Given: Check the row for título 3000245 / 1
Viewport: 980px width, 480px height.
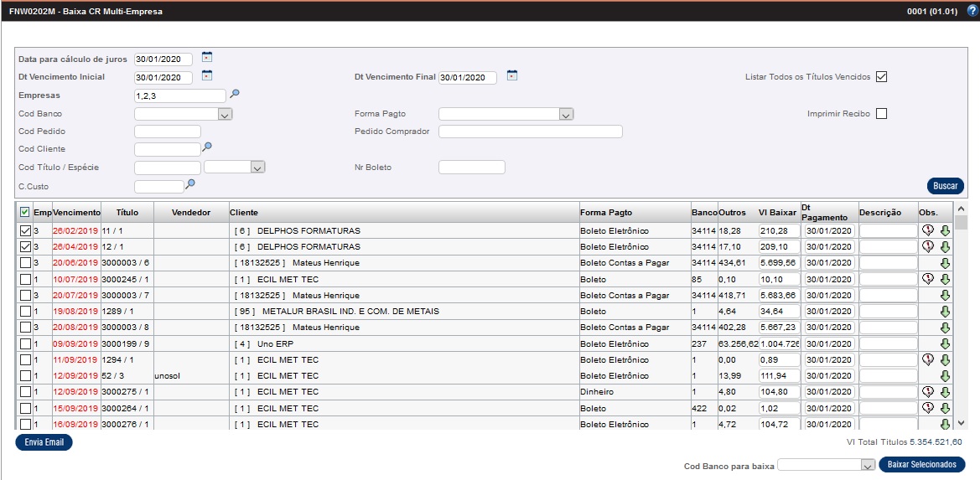Looking at the screenshot, I should pyautogui.click(x=25, y=279).
